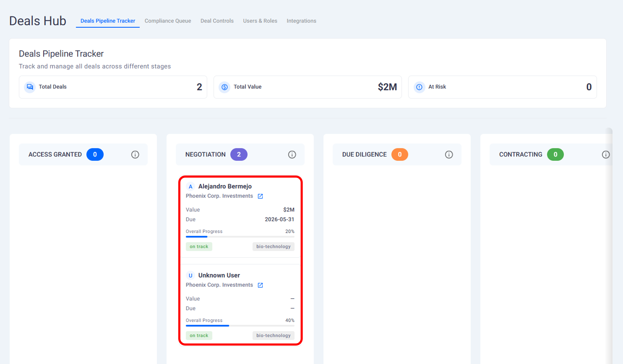Open external link for Unknown User deal
The width and height of the screenshot is (623, 364).
pyautogui.click(x=260, y=285)
